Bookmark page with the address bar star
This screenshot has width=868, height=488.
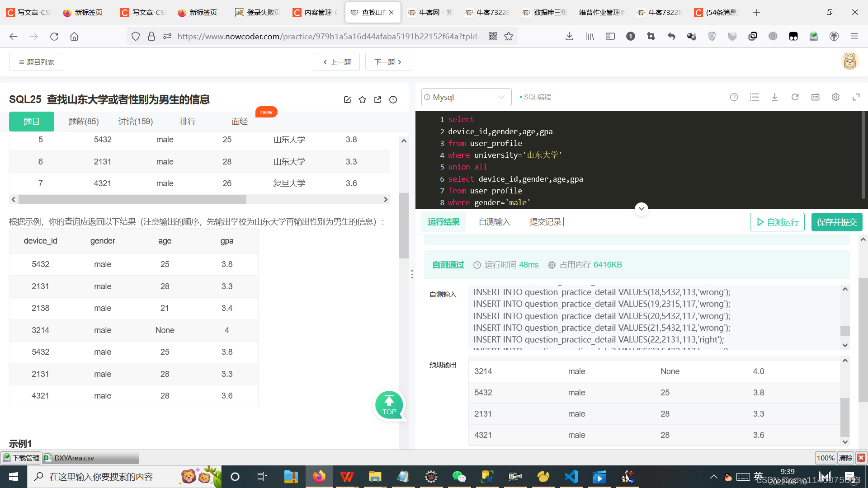pos(509,36)
